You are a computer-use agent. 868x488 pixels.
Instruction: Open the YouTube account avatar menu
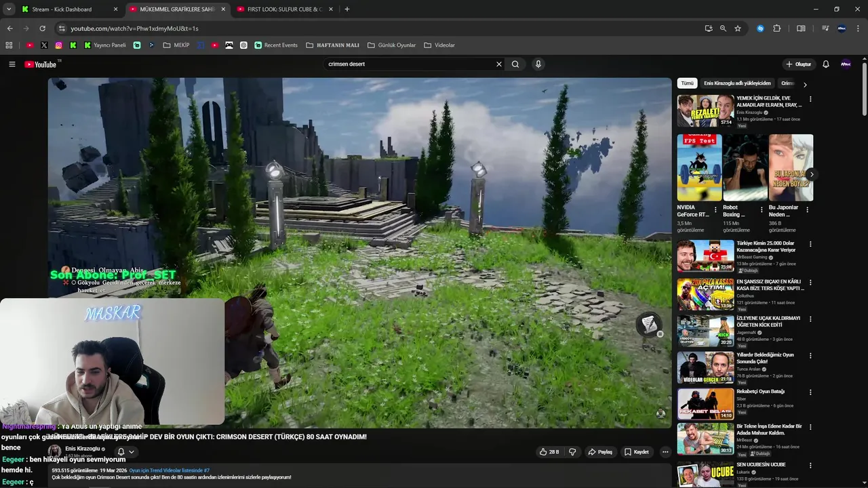coord(846,64)
